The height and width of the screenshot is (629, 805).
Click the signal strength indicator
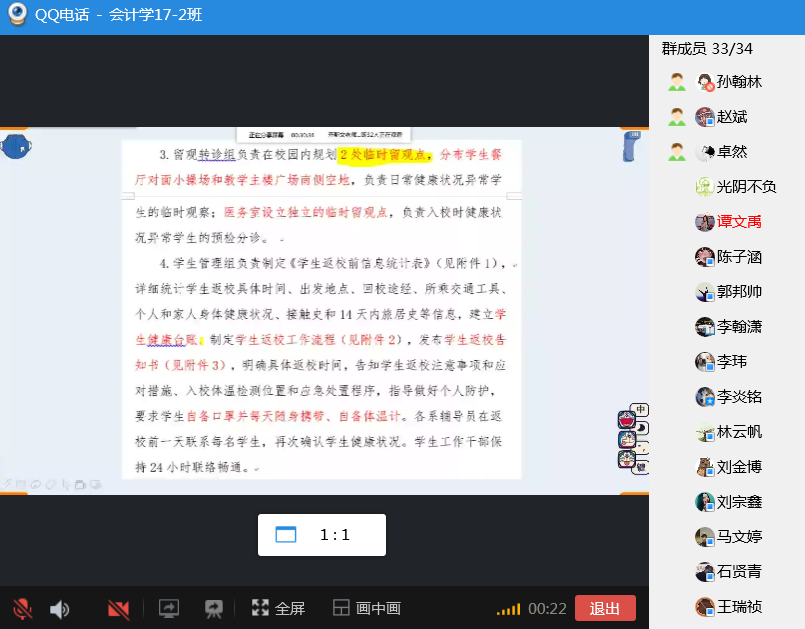[x=508, y=609]
